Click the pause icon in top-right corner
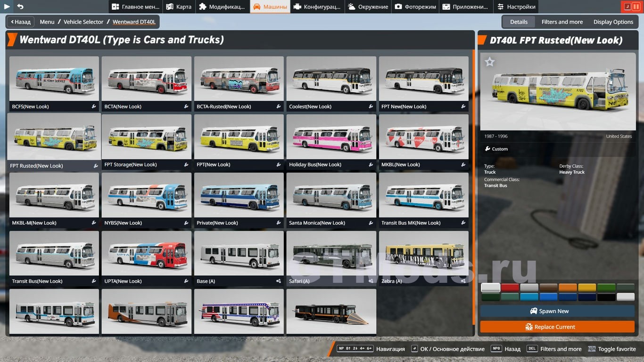This screenshot has width=644, height=362. click(636, 7)
